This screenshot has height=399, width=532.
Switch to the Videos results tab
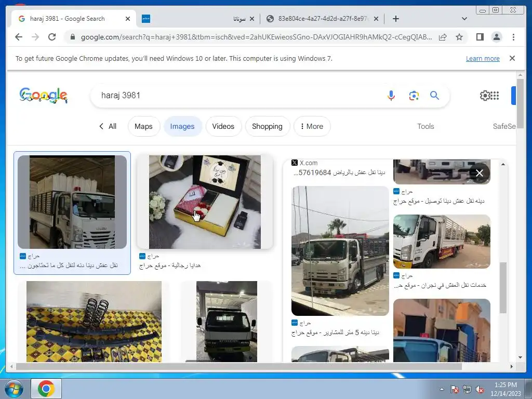click(223, 126)
